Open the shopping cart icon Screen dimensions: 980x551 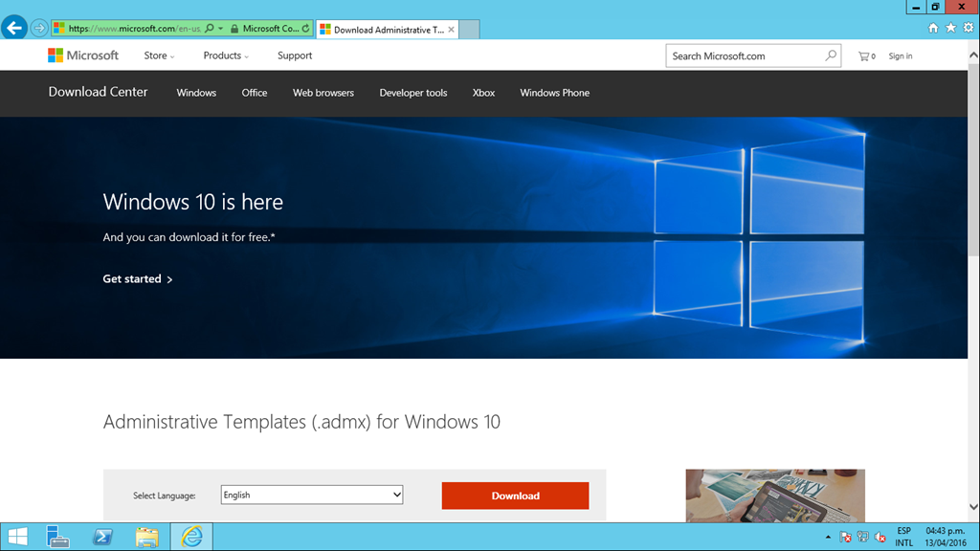866,56
